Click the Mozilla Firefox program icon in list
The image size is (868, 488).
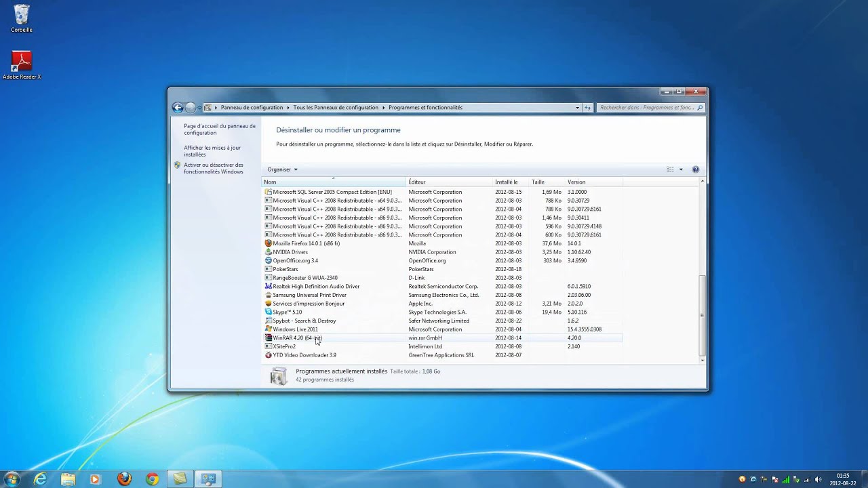pyautogui.click(x=268, y=243)
